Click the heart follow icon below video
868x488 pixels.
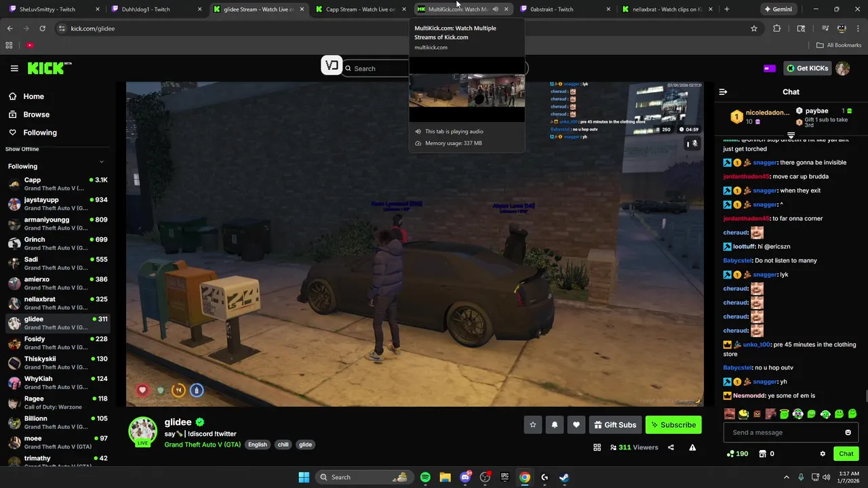[576, 425]
